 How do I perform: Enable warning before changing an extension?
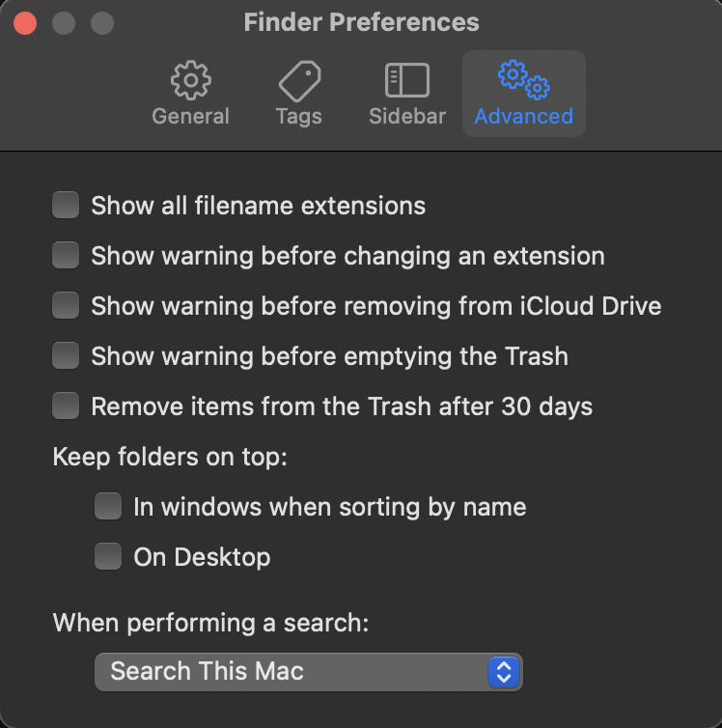click(x=66, y=255)
